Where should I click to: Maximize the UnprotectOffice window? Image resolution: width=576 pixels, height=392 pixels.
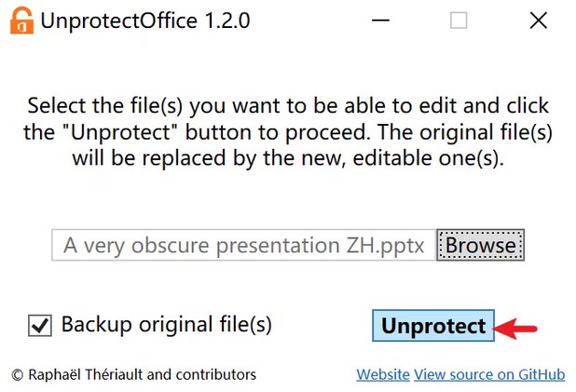click(x=459, y=20)
